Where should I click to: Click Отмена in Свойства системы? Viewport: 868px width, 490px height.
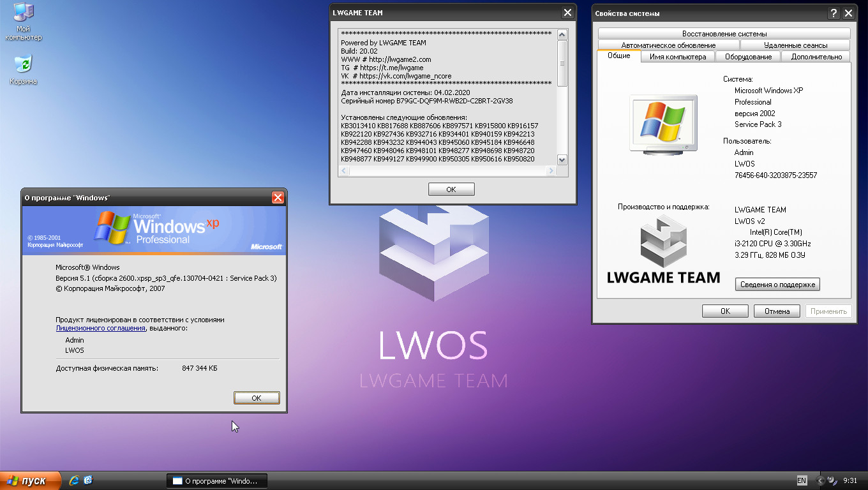click(x=777, y=311)
